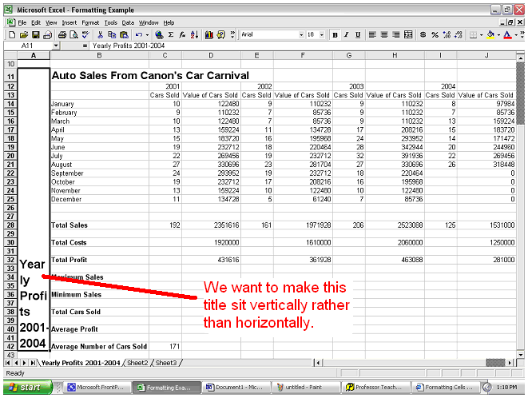The image size is (532, 398).
Task: Toggle Italic formatting
Action: (x=346, y=35)
